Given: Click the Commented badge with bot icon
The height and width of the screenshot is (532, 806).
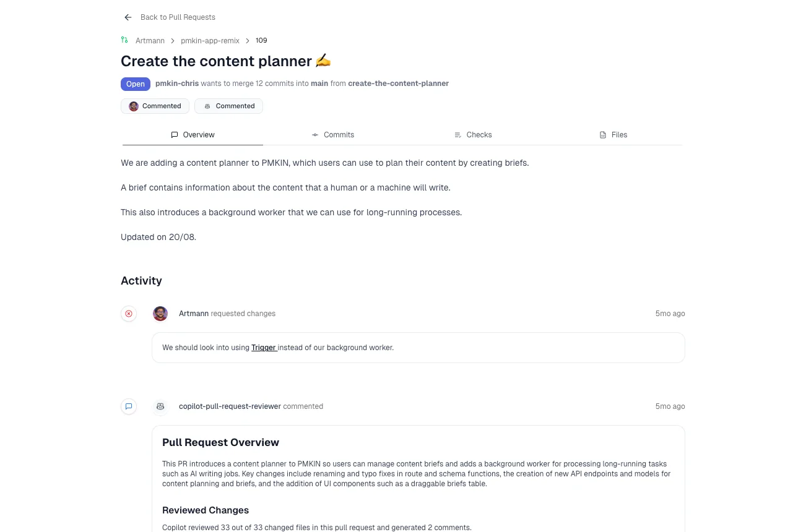Looking at the screenshot, I should tap(229, 106).
